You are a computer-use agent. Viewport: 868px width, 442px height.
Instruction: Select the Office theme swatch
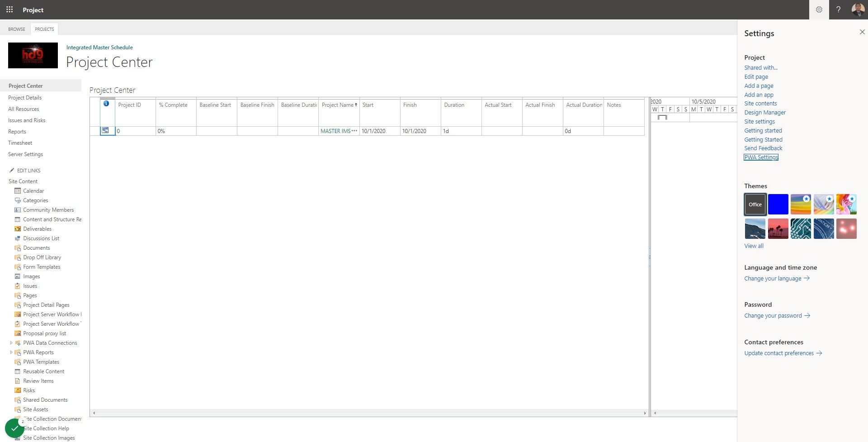(755, 204)
